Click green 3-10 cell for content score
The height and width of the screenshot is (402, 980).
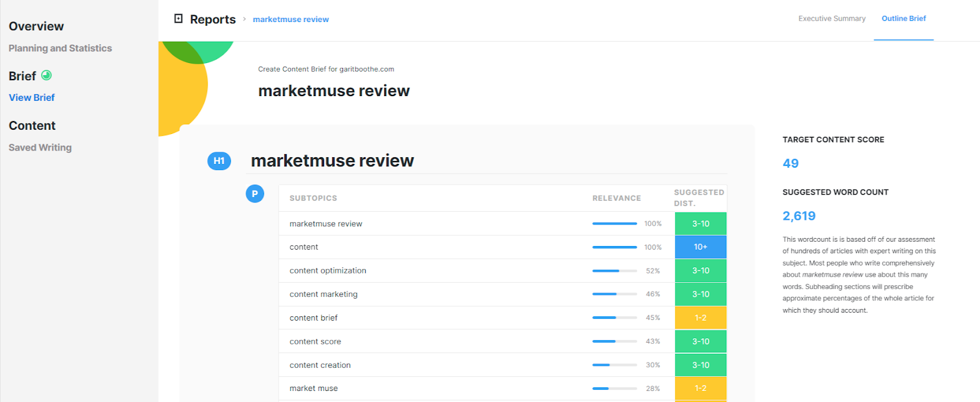701,341
